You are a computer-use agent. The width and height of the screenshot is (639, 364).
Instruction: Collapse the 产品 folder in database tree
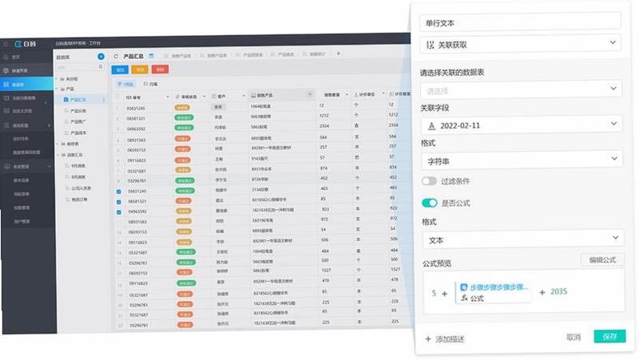[57, 89]
